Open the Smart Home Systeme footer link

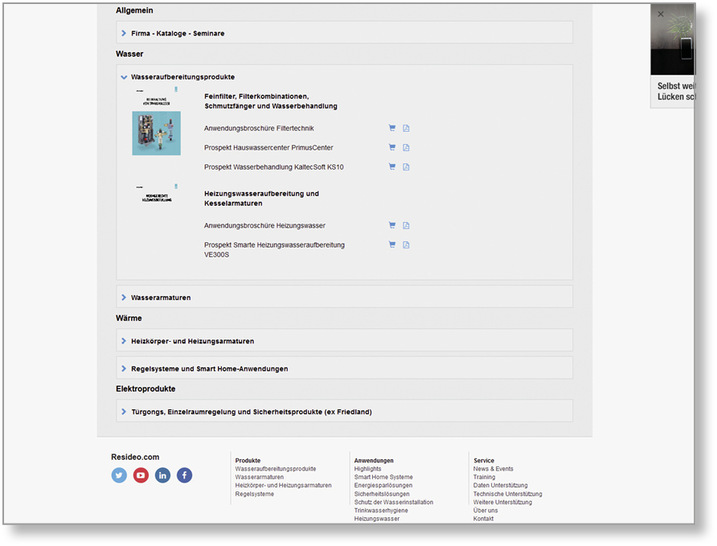pos(383,477)
